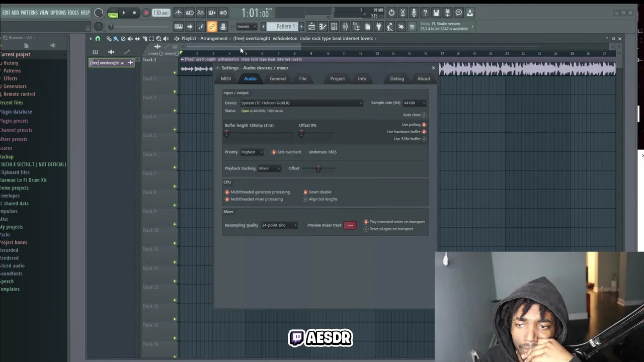Toggle the Safe overloads option
The height and width of the screenshot is (362, 644).
coord(274,152)
